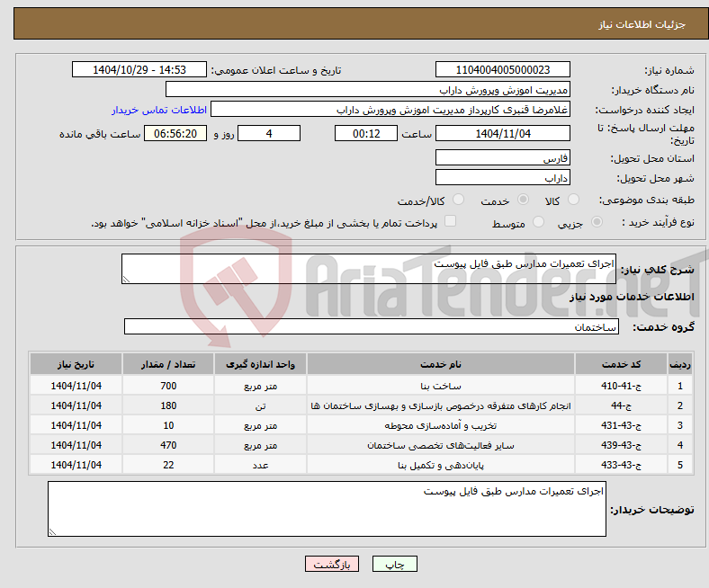Click the بازگشت back button
The width and height of the screenshot is (709, 588).
(332, 564)
